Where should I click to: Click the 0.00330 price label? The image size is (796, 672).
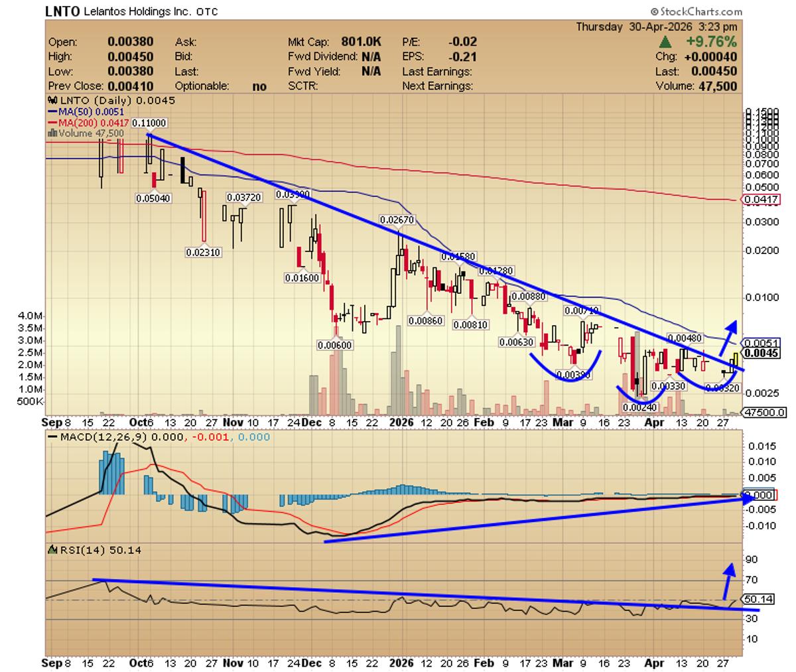click(x=668, y=385)
